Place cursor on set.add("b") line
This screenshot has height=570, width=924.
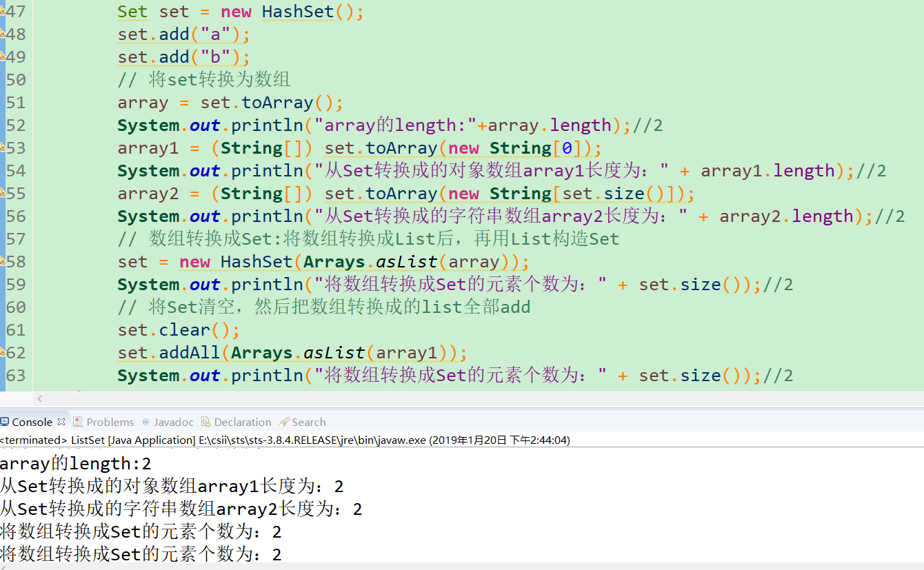pyautogui.click(x=183, y=57)
